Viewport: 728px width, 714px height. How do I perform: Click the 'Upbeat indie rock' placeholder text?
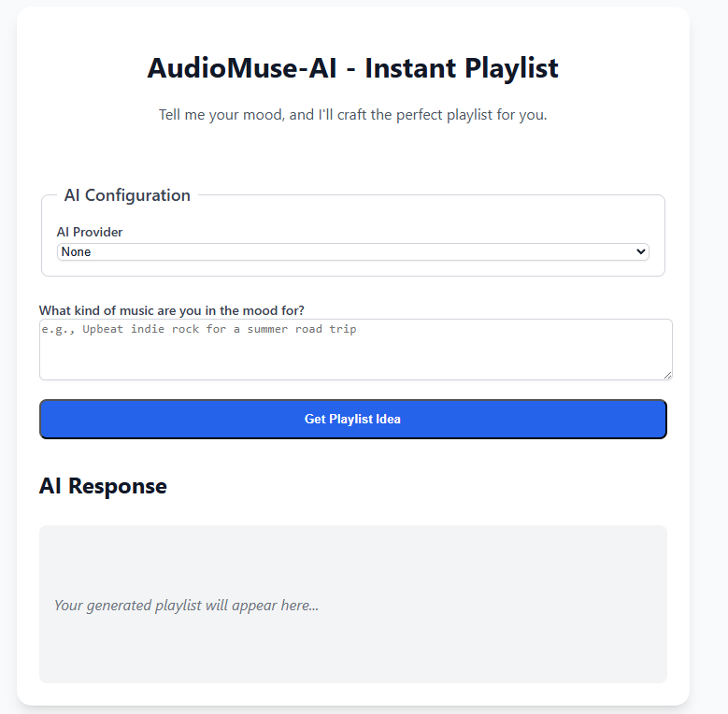click(x=199, y=329)
